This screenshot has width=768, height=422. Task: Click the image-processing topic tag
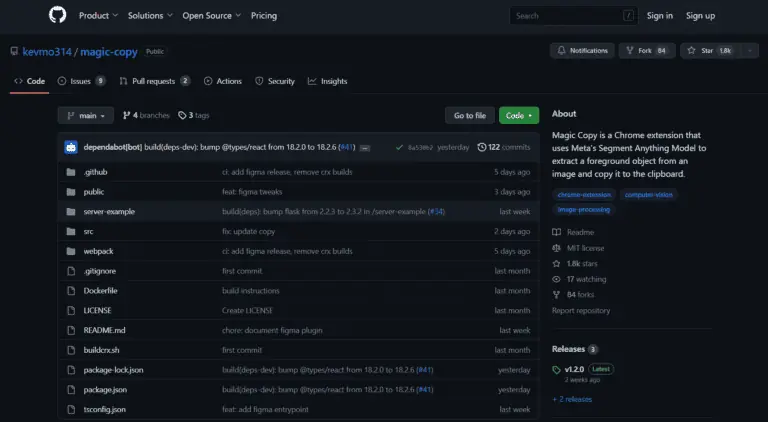583,210
